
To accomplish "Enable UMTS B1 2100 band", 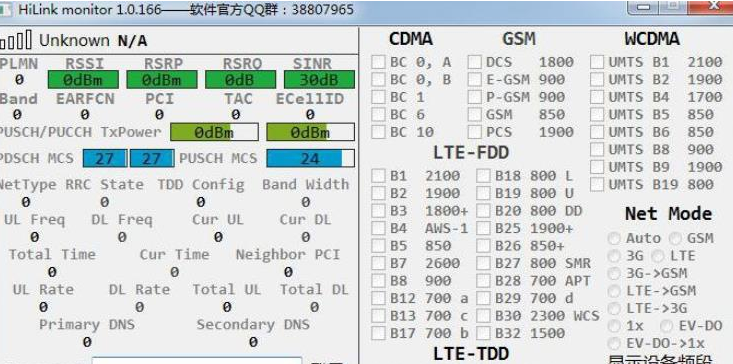I will pos(597,62).
